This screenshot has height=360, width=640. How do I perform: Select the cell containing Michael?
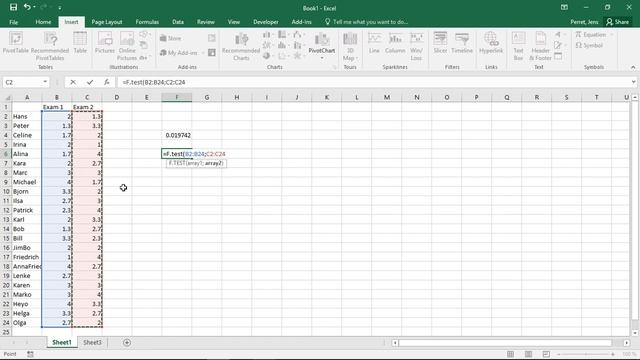pyautogui.click(x=27, y=182)
